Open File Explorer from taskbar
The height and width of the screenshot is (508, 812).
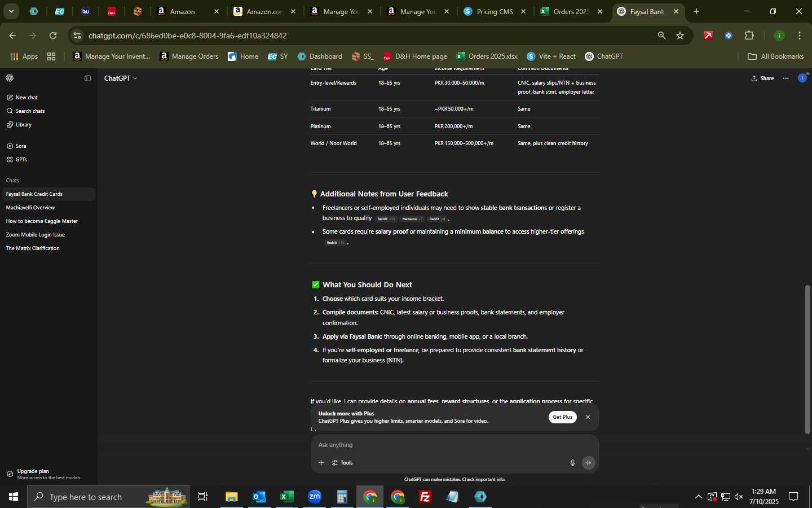(232, 497)
